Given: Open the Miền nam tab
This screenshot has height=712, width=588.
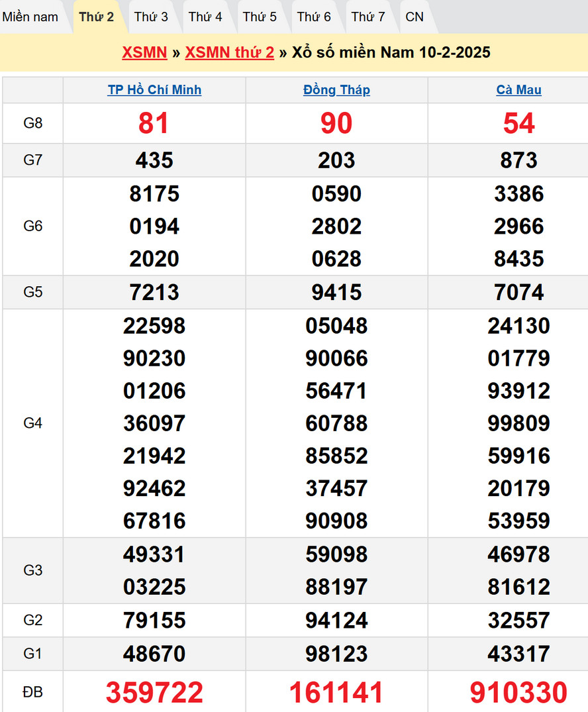Looking at the screenshot, I should coord(30,17).
